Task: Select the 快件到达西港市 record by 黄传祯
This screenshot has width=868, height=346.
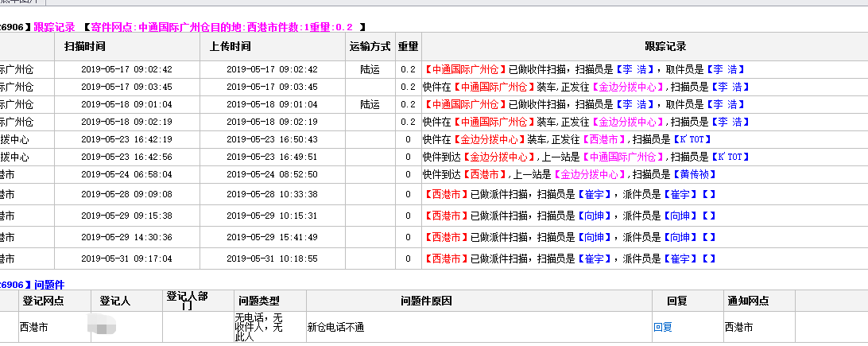Action: tap(570, 174)
